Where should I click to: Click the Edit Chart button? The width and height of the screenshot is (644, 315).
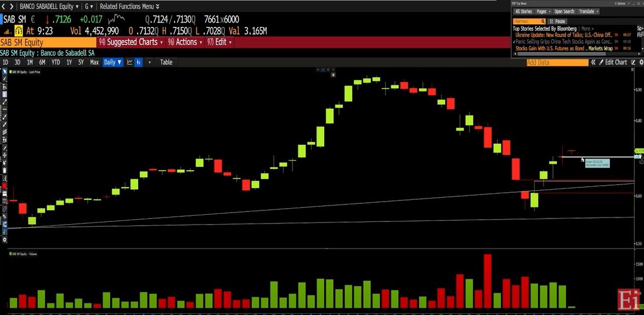613,62
